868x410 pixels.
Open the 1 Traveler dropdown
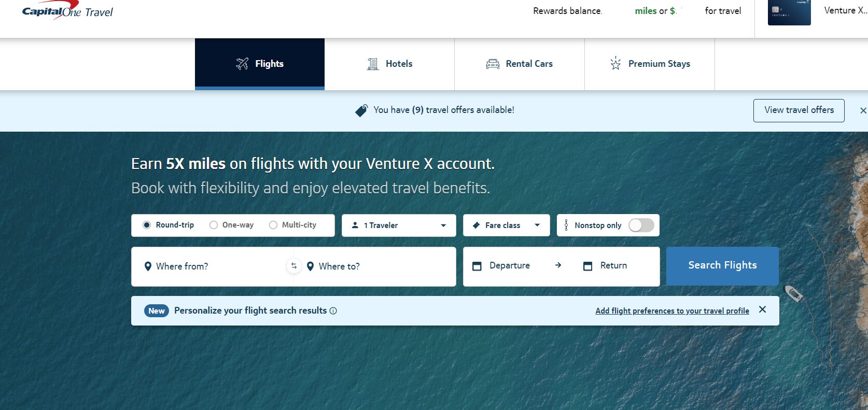click(398, 225)
